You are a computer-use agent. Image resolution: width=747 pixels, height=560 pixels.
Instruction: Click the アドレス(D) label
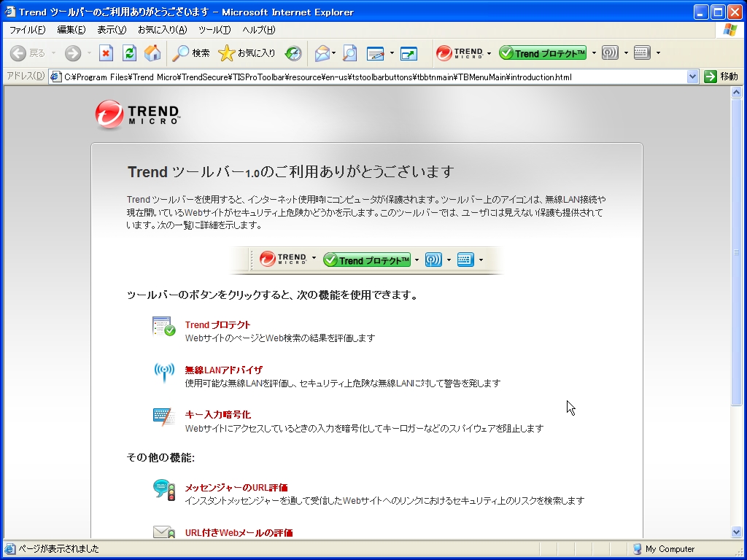tap(26, 76)
